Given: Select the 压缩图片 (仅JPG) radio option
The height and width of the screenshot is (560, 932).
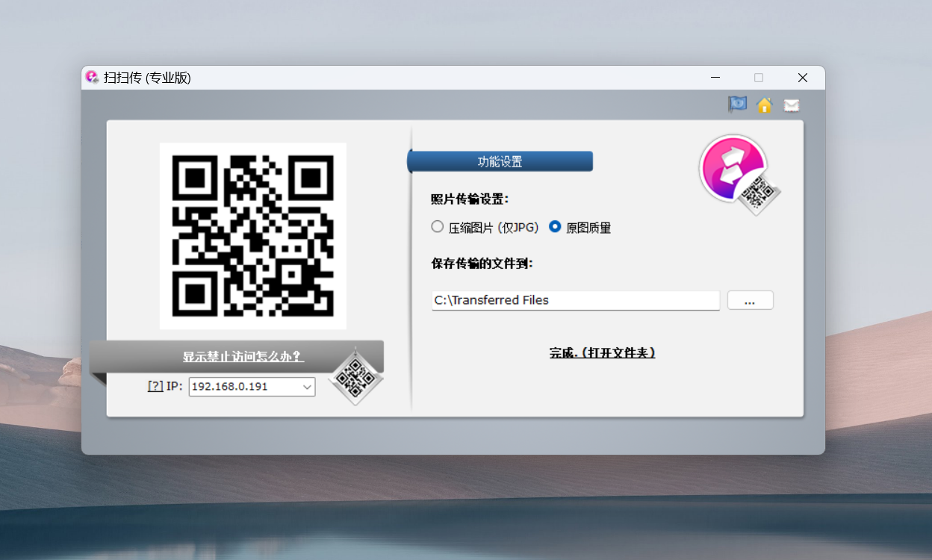Looking at the screenshot, I should 438,227.
